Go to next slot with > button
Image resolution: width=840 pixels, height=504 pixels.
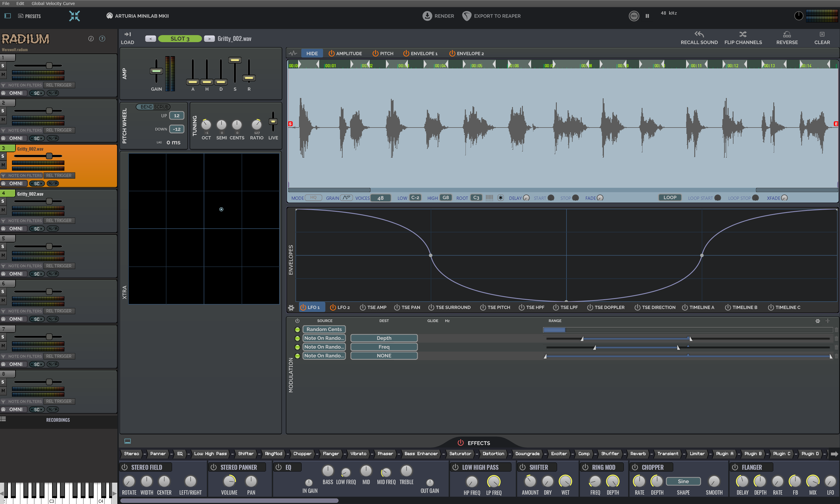209,39
